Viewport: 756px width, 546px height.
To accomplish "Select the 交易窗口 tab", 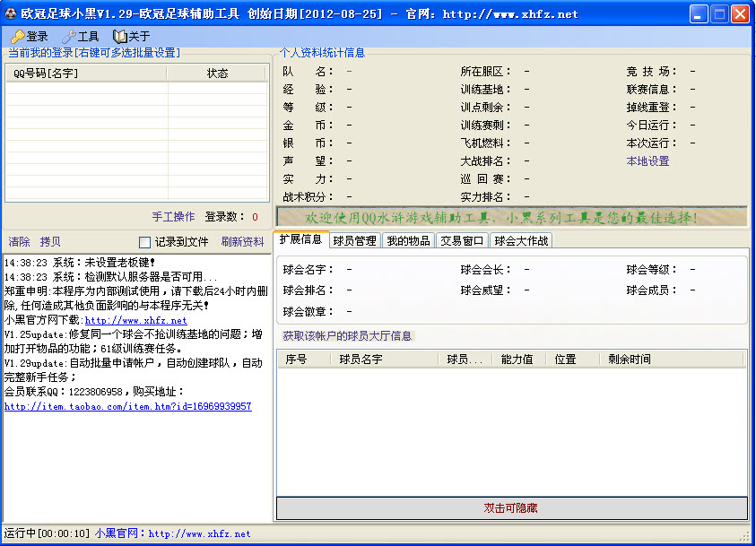I will click(462, 240).
